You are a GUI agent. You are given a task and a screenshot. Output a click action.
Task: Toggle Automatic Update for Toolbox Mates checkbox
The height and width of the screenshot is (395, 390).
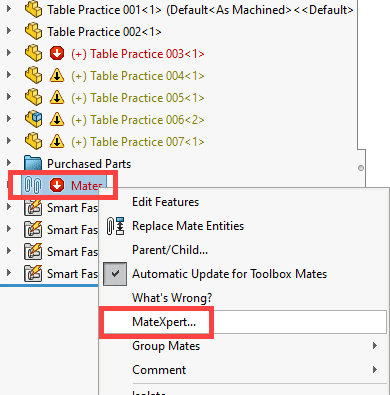(115, 274)
